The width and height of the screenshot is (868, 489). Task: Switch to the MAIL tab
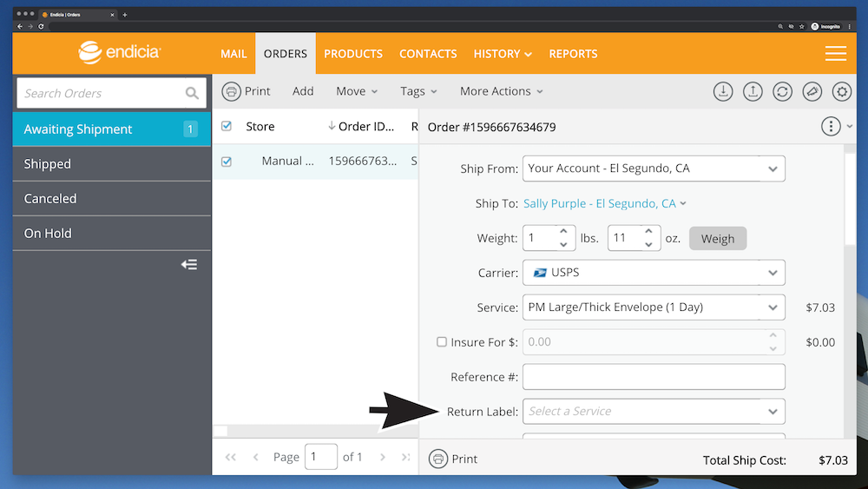pyautogui.click(x=233, y=54)
